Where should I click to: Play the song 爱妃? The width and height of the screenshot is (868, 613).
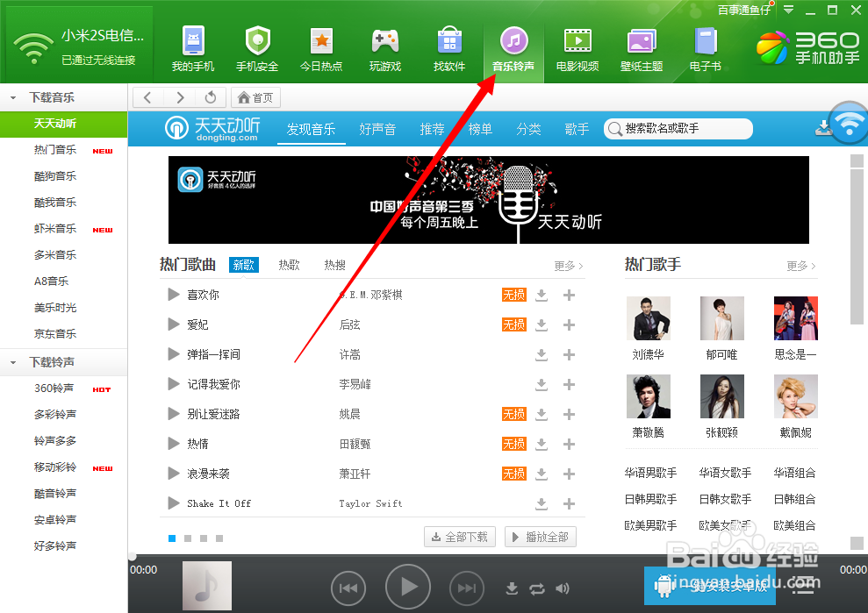[x=174, y=324]
